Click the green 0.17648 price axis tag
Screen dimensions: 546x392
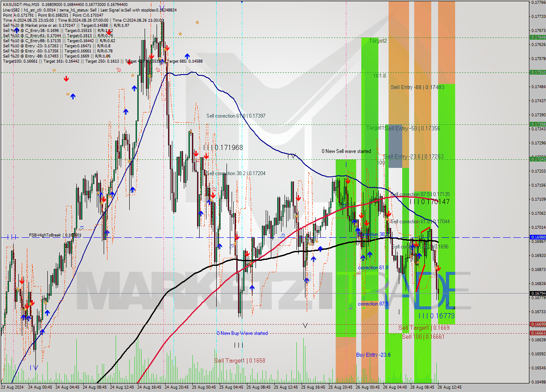point(537,37)
